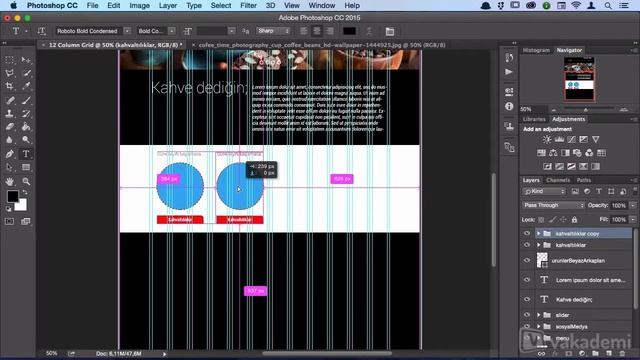
Task: Select the History Brush tool
Action: point(26,113)
